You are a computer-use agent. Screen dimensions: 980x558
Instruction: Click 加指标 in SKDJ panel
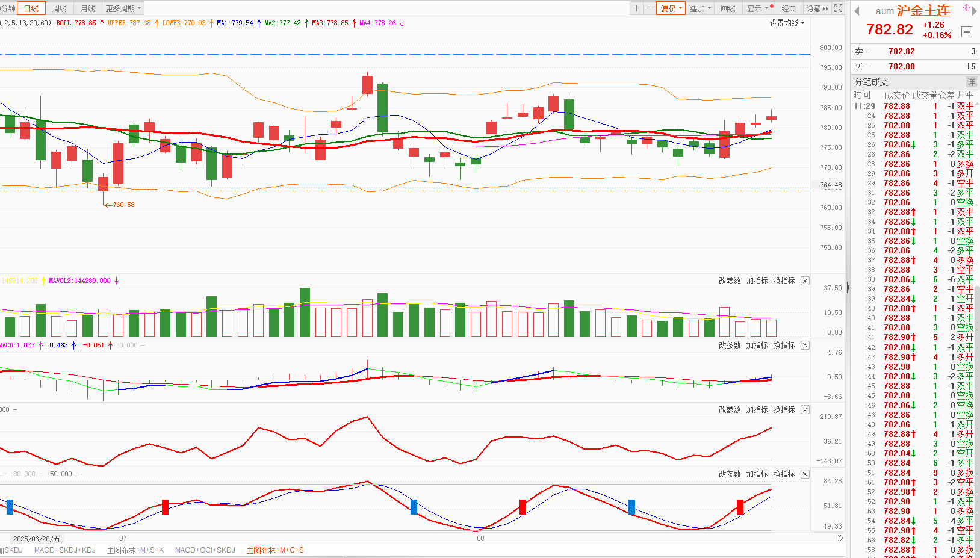757,474
